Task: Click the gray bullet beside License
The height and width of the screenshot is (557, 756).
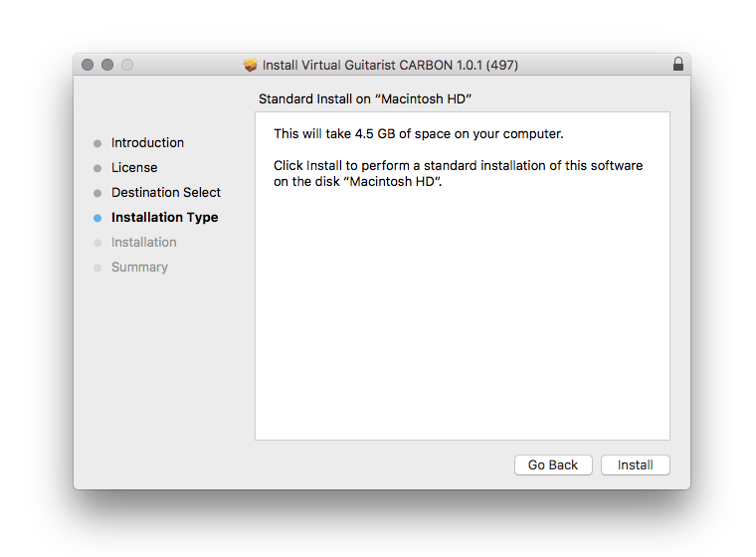Action: click(97, 168)
